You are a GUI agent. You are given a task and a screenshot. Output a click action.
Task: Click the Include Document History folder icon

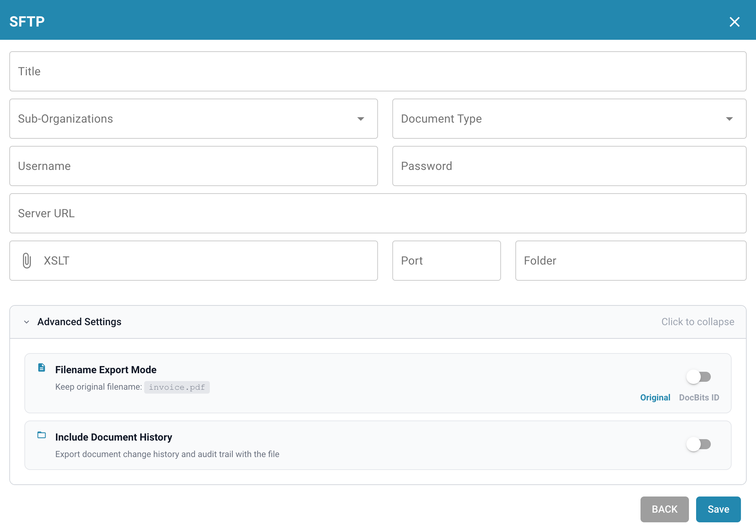(42, 435)
